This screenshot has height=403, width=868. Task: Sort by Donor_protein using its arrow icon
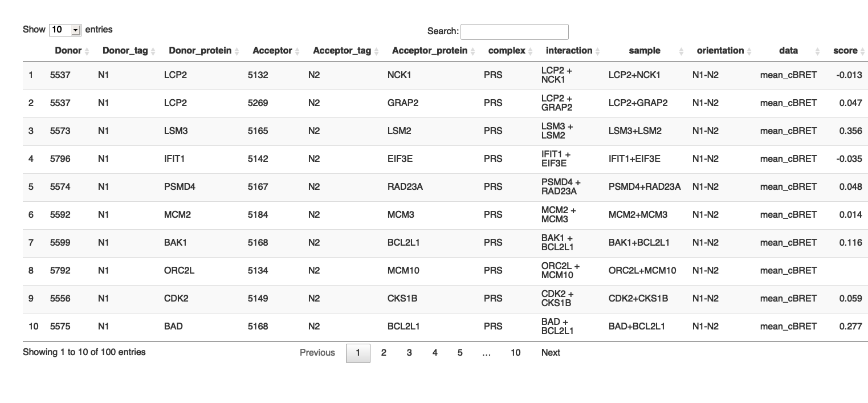(x=237, y=51)
